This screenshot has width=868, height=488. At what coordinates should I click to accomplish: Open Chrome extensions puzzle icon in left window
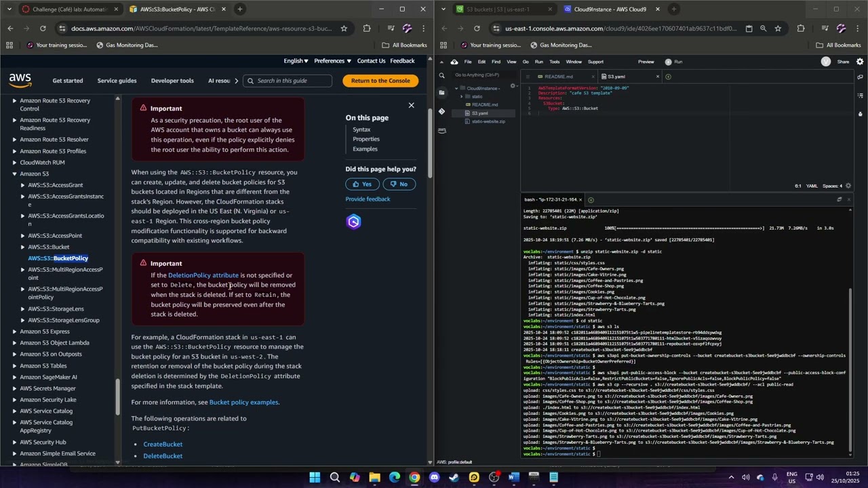tap(367, 28)
